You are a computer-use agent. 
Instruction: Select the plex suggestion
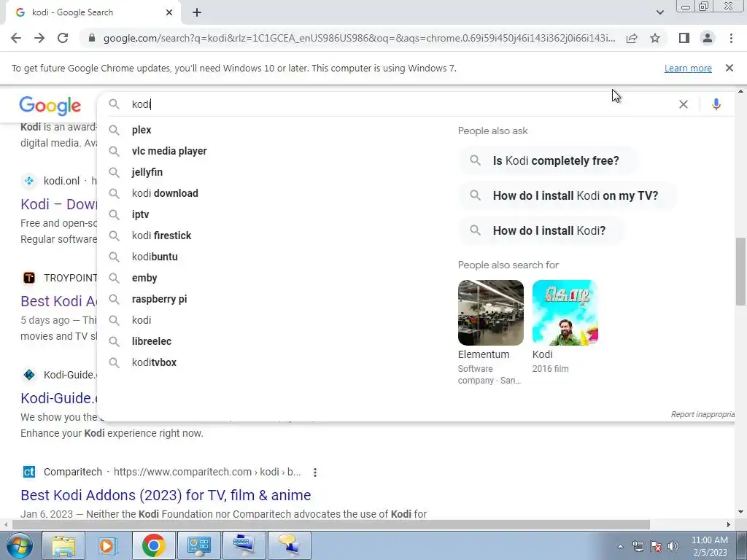142,130
